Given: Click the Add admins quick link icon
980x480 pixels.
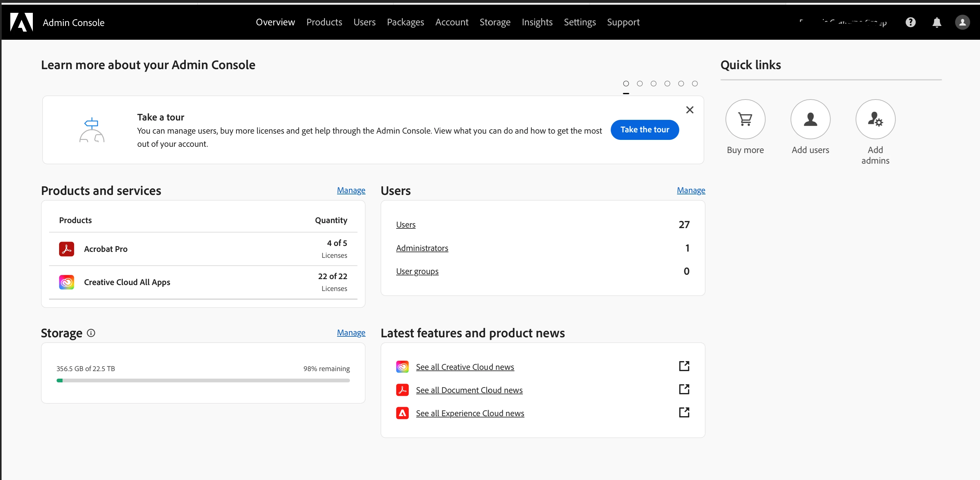Looking at the screenshot, I should click(x=875, y=119).
